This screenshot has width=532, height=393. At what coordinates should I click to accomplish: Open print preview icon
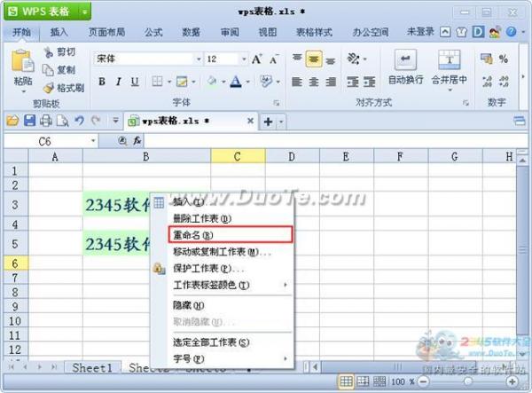[62, 121]
